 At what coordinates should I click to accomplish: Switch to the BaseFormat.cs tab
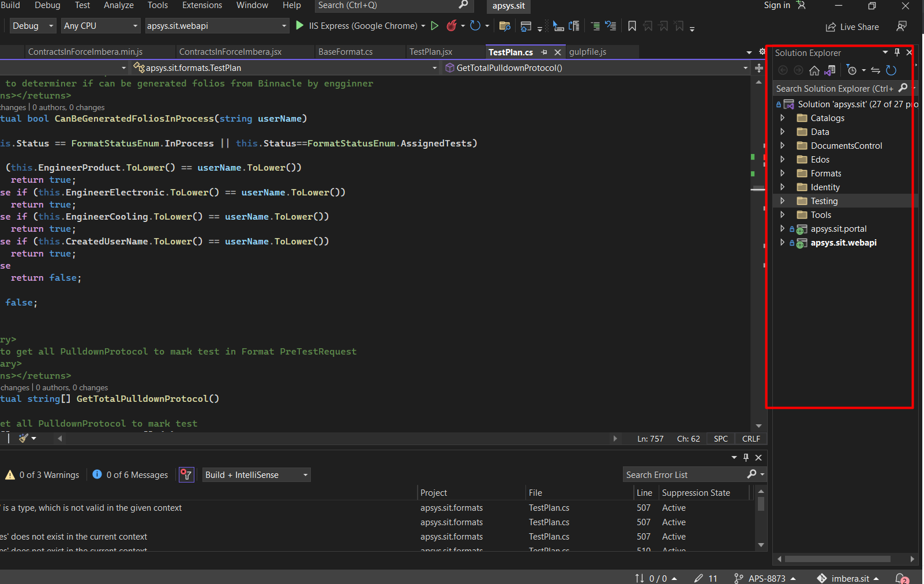click(345, 52)
